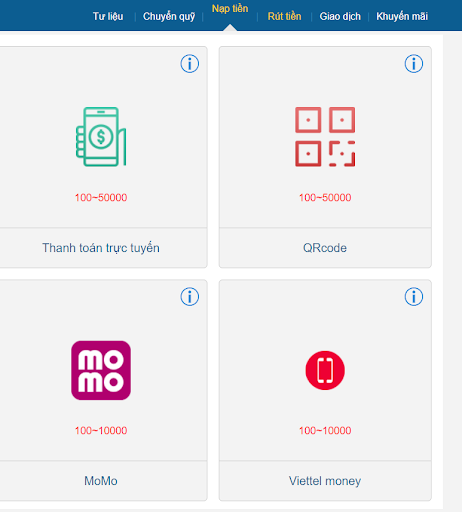Screen dimensions: 462x512
Task: Choose the red Viettel money icon
Action: pyautogui.click(x=325, y=370)
